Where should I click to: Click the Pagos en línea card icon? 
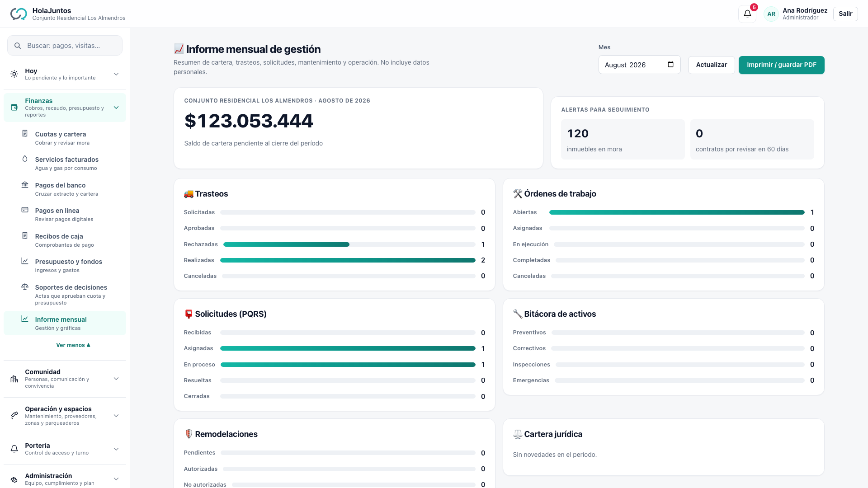pyautogui.click(x=25, y=210)
